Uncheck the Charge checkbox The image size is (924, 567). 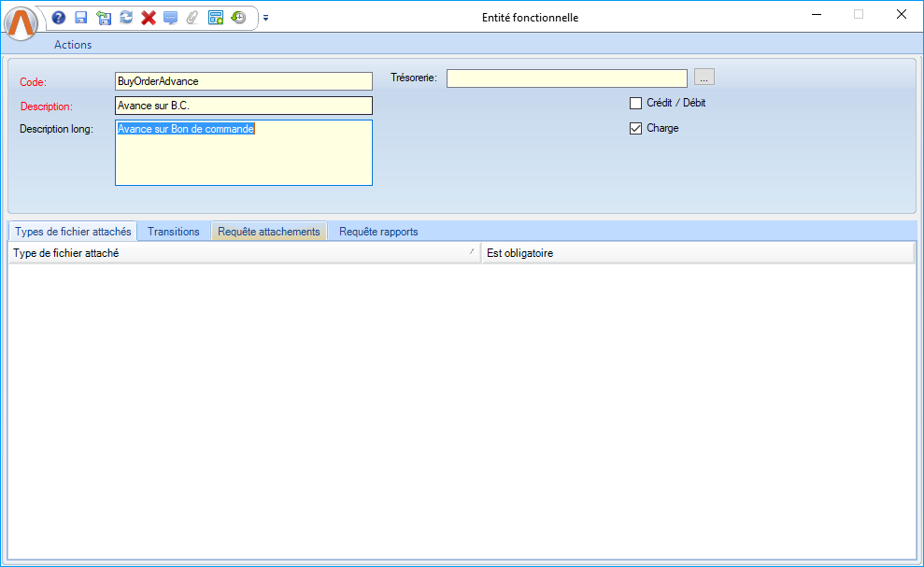(636, 128)
